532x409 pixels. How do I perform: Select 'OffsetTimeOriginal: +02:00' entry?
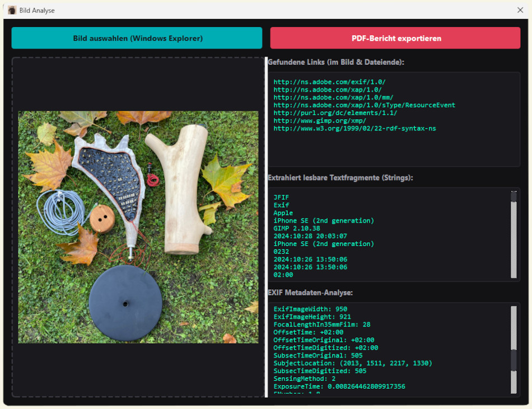point(324,340)
